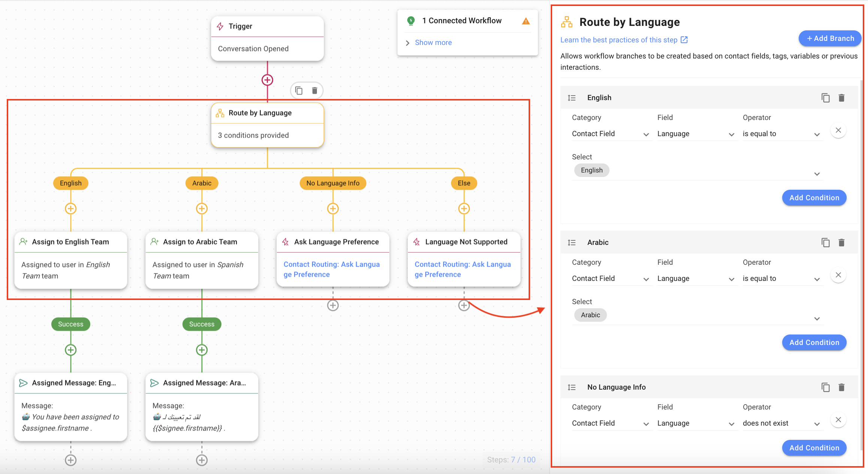
Task: Delete the Arabic branch
Action: tap(841, 243)
